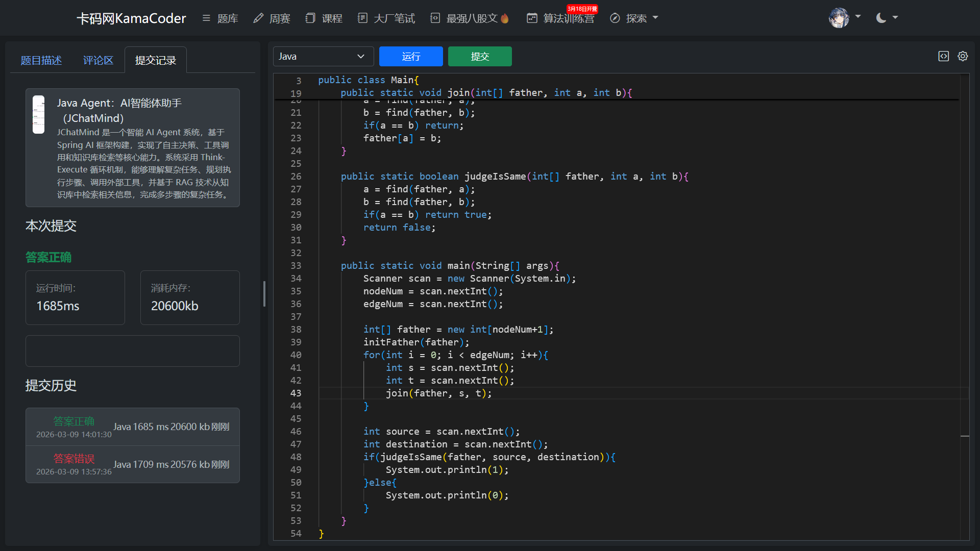Image resolution: width=980 pixels, height=551 pixels.
Task: Click the code editor settings gear icon
Action: point(963,56)
